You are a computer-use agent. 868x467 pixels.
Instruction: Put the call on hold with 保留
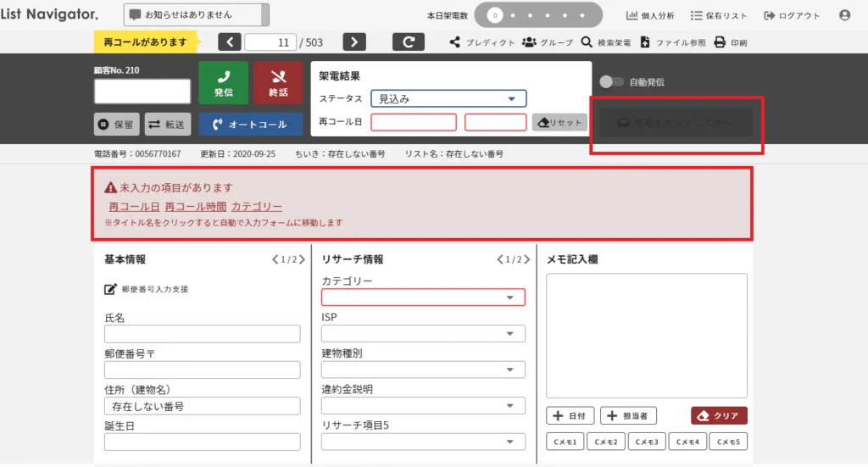click(x=116, y=125)
